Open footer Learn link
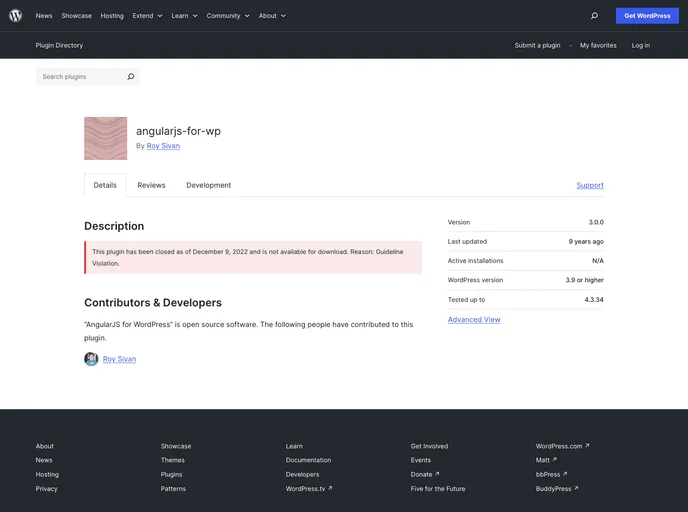Screen dimensions: 688x512 (x=294, y=446)
